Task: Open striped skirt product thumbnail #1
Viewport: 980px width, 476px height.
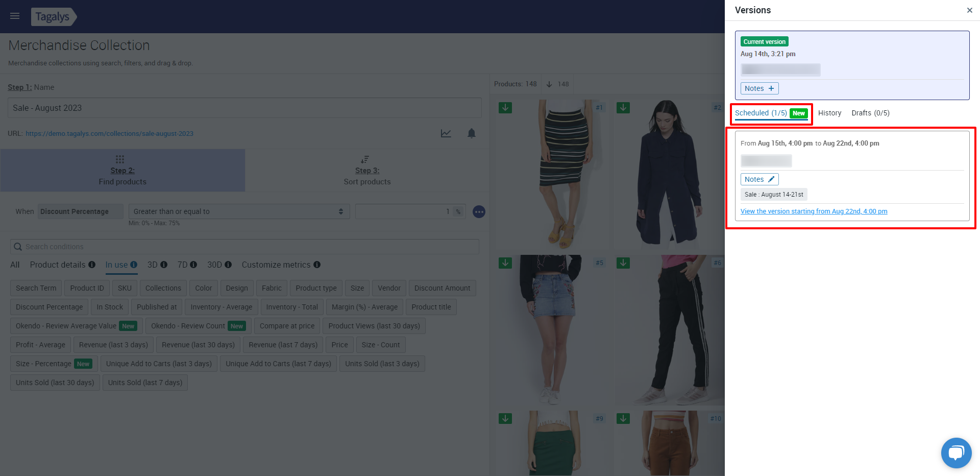Action: pyautogui.click(x=554, y=174)
